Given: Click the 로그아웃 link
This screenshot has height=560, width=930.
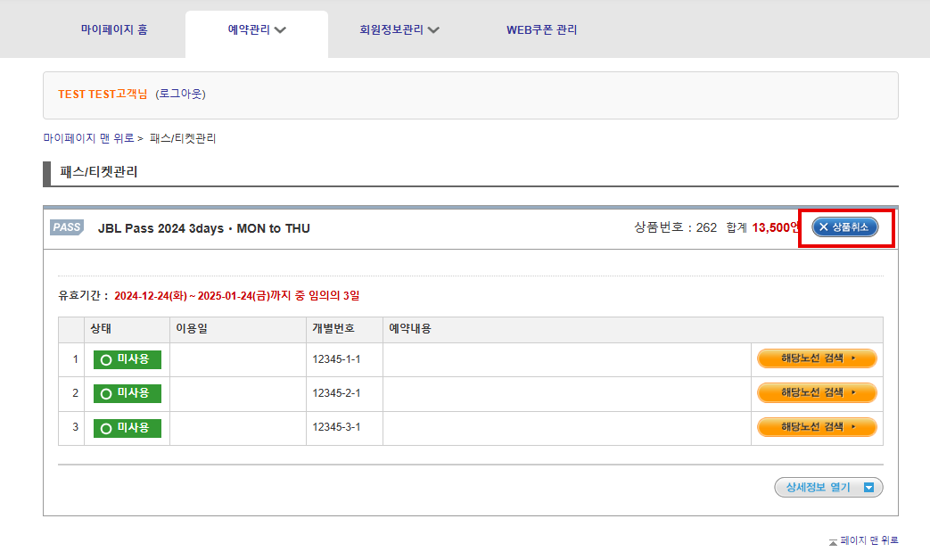Looking at the screenshot, I should coord(180,94).
